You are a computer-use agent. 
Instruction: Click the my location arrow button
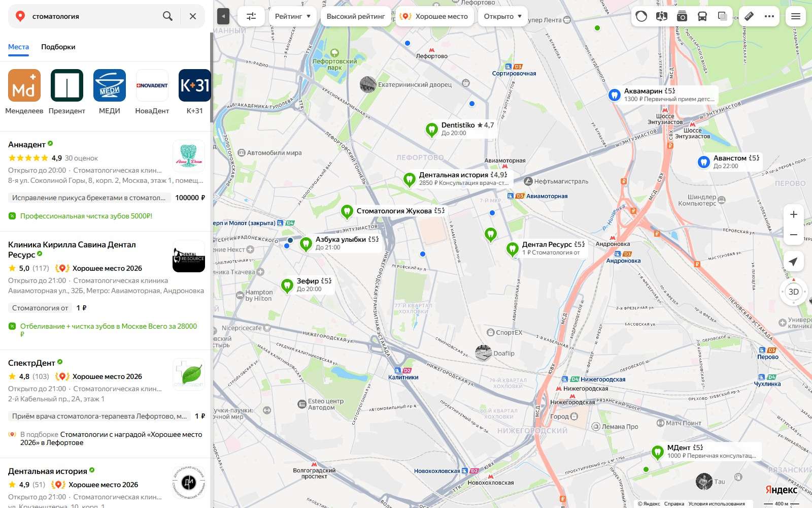[793, 261]
